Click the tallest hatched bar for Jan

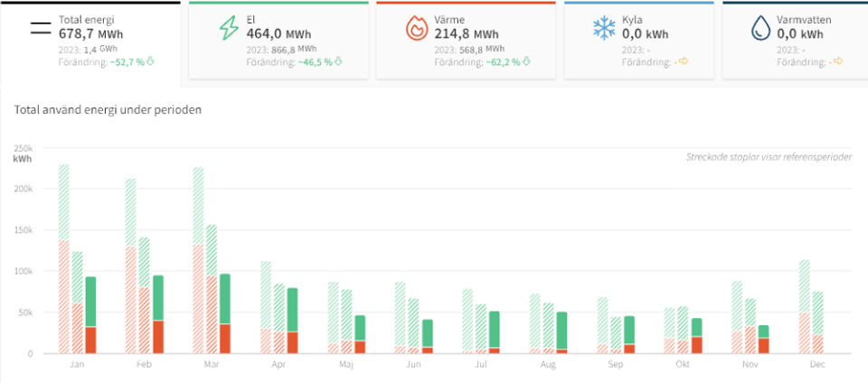pyautogui.click(x=64, y=258)
